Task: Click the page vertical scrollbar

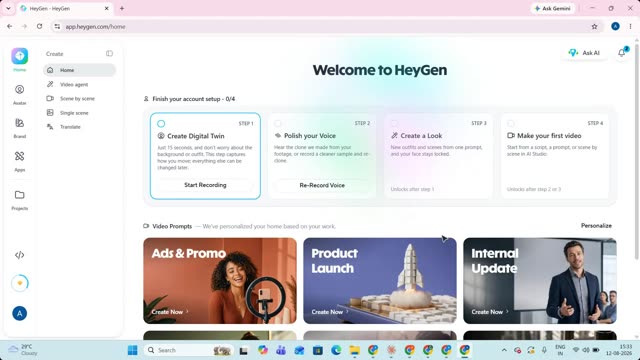Action: click(636, 149)
